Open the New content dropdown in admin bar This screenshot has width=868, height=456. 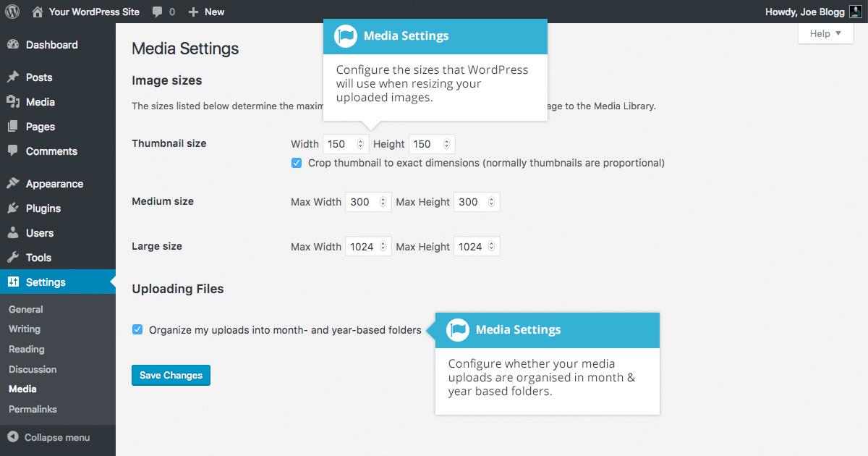(x=206, y=12)
